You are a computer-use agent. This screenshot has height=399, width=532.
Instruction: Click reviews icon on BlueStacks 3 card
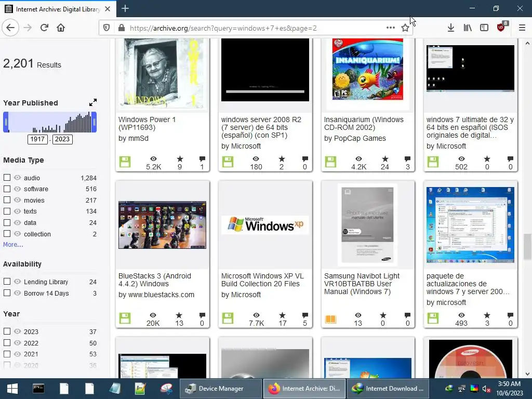[202, 315]
